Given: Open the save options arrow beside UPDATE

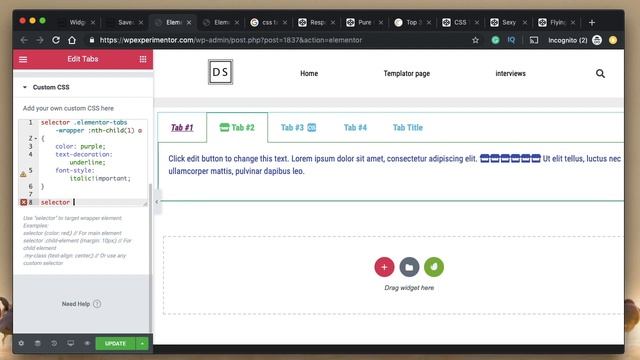Looking at the screenshot, I should [x=142, y=344].
